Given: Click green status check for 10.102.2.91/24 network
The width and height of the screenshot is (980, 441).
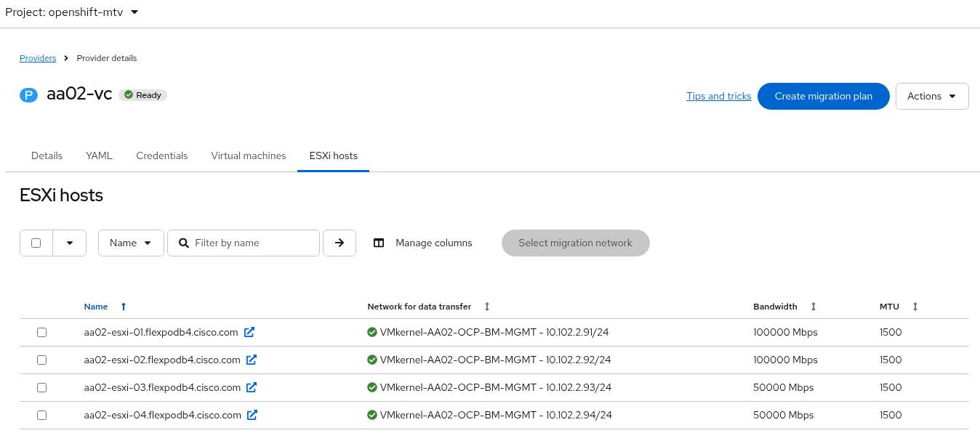Looking at the screenshot, I should [x=372, y=332].
